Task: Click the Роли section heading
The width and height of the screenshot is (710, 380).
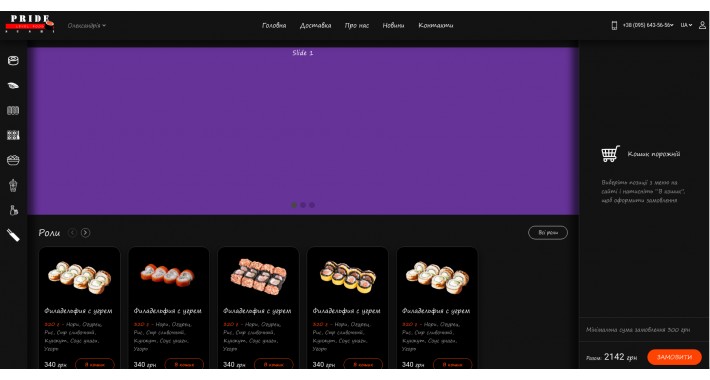Action: tap(49, 233)
